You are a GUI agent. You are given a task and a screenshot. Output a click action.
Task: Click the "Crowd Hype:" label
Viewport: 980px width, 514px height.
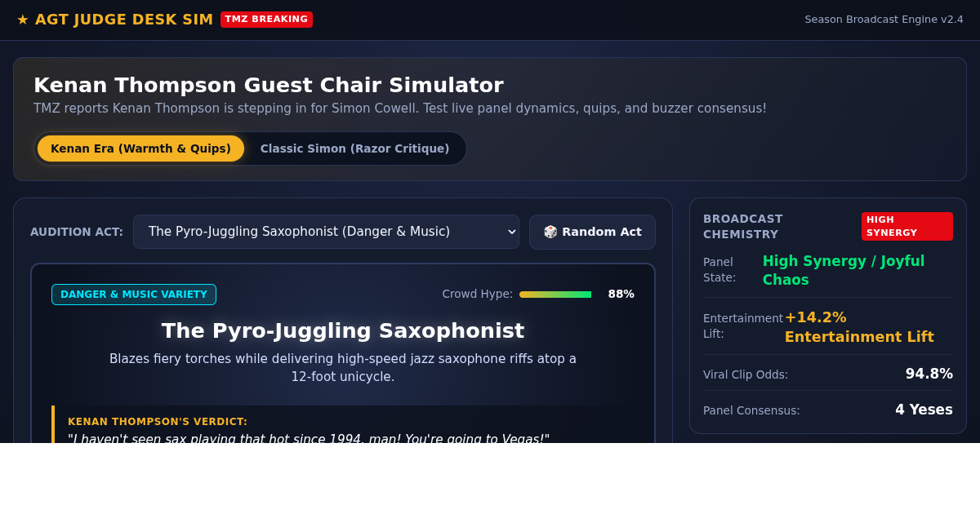click(478, 294)
